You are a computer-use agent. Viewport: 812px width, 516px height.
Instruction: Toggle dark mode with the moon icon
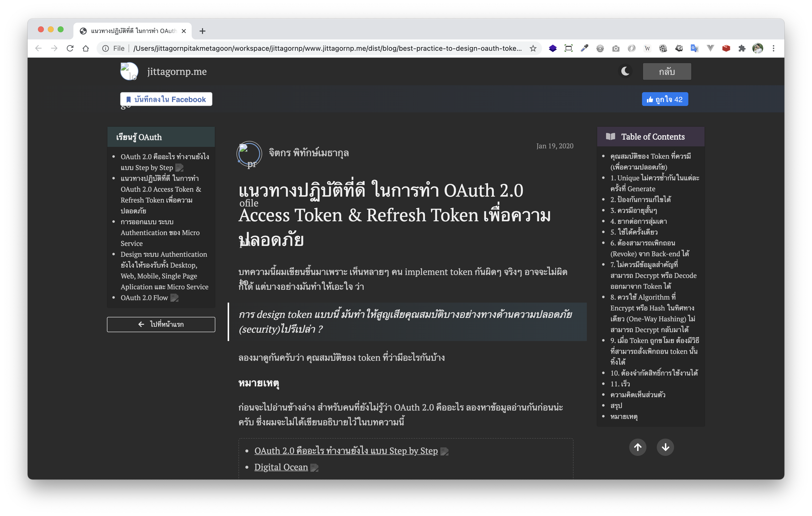625,71
